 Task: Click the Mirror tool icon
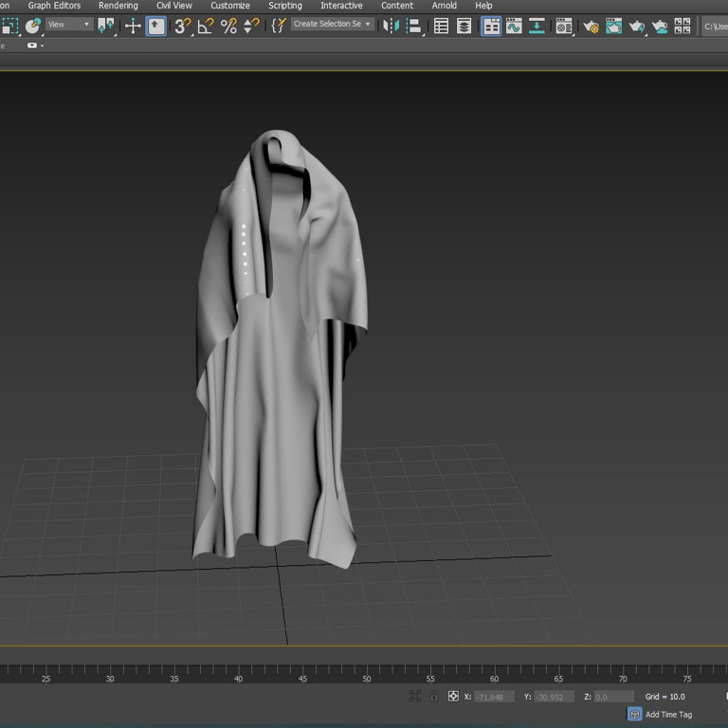[391, 26]
